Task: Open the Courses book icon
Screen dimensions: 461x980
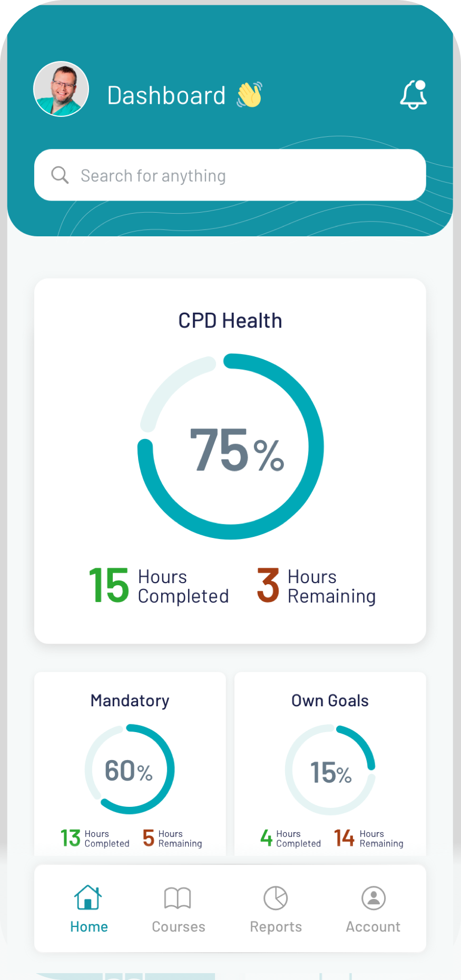Action: tap(178, 898)
